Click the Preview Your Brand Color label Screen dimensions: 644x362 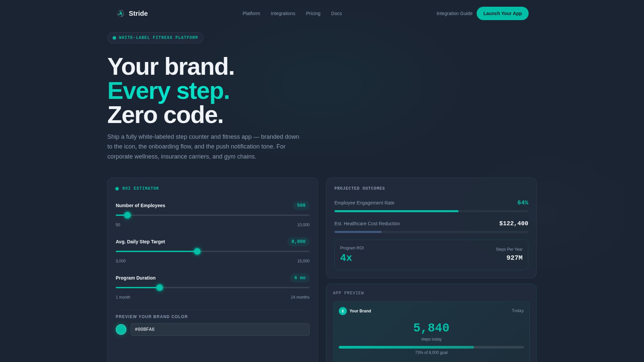(x=152, y=317)
